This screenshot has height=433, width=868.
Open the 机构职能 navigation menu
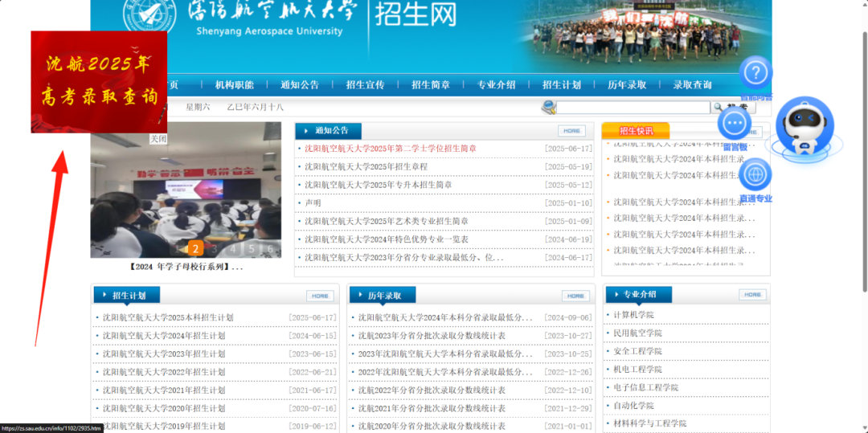(234, 85)
